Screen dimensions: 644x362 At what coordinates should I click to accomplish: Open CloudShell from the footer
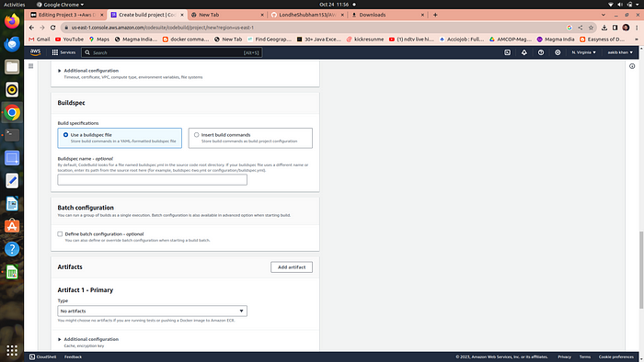coord(42,356)
